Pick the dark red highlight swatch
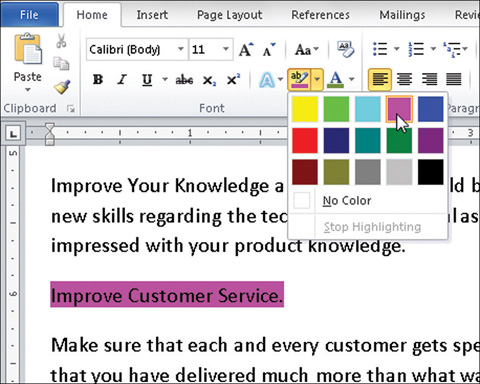The image size is (480, 384). 305,172
